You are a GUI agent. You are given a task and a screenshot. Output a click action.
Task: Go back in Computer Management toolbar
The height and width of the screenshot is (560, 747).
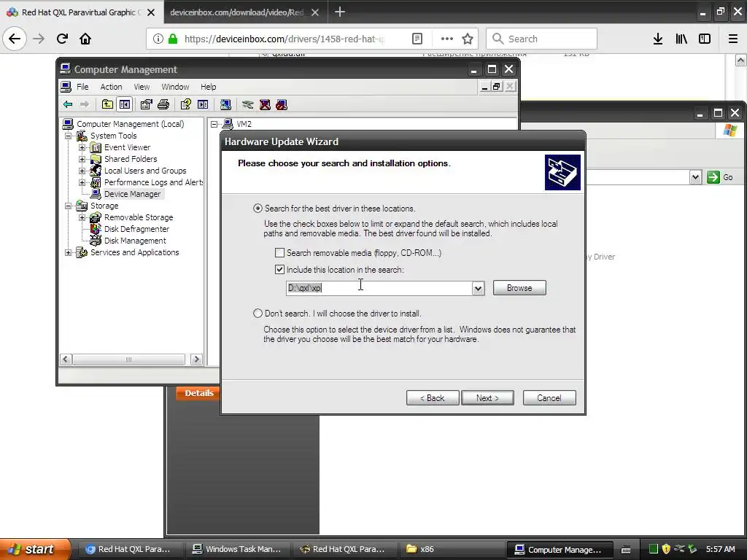pyautogui.click(x=68, y=104)
